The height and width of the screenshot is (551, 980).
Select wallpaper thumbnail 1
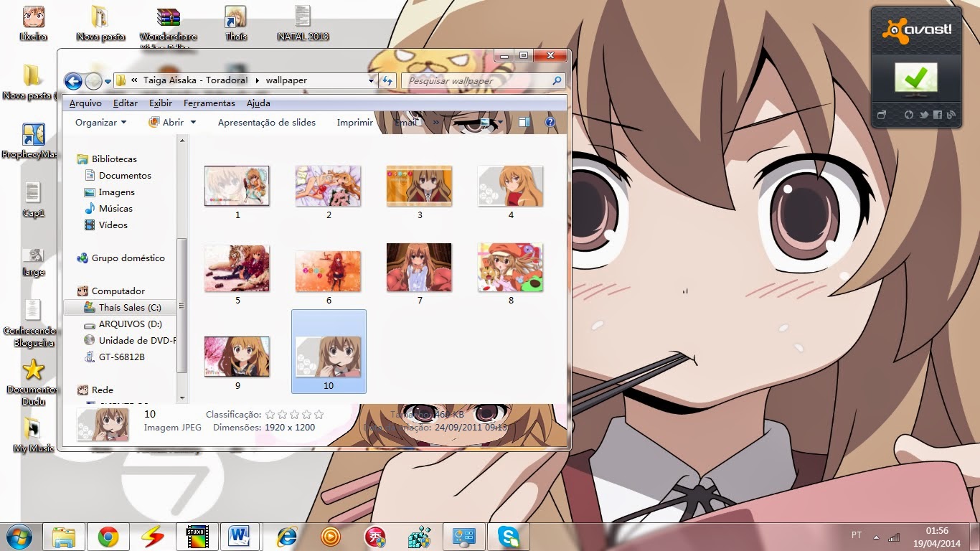pos(237,186)
